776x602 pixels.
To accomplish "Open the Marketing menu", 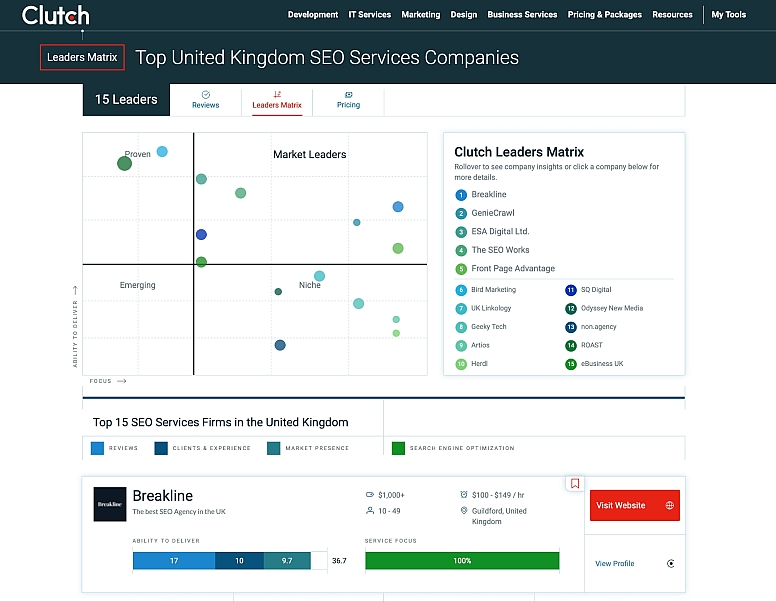I will [421, 15].
